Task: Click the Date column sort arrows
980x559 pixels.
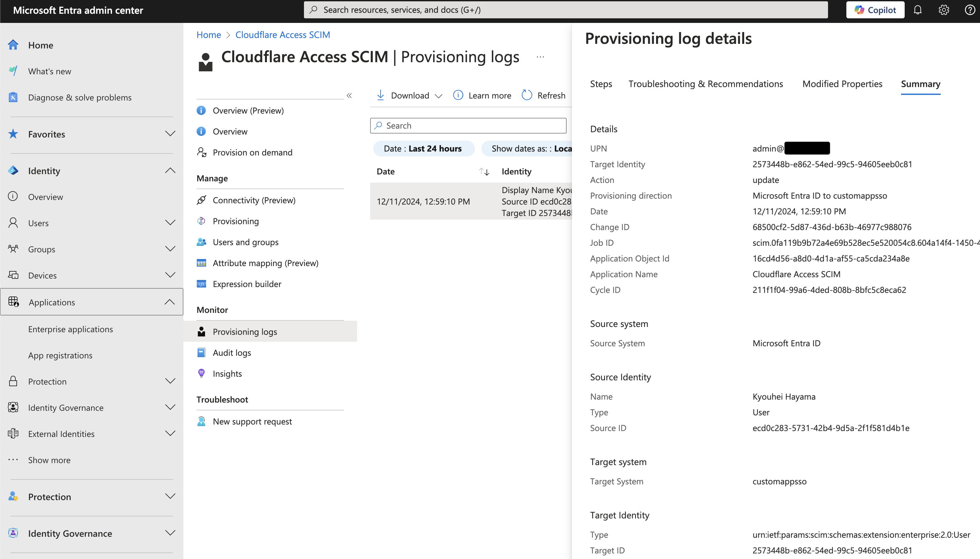Action: point(484,171)
